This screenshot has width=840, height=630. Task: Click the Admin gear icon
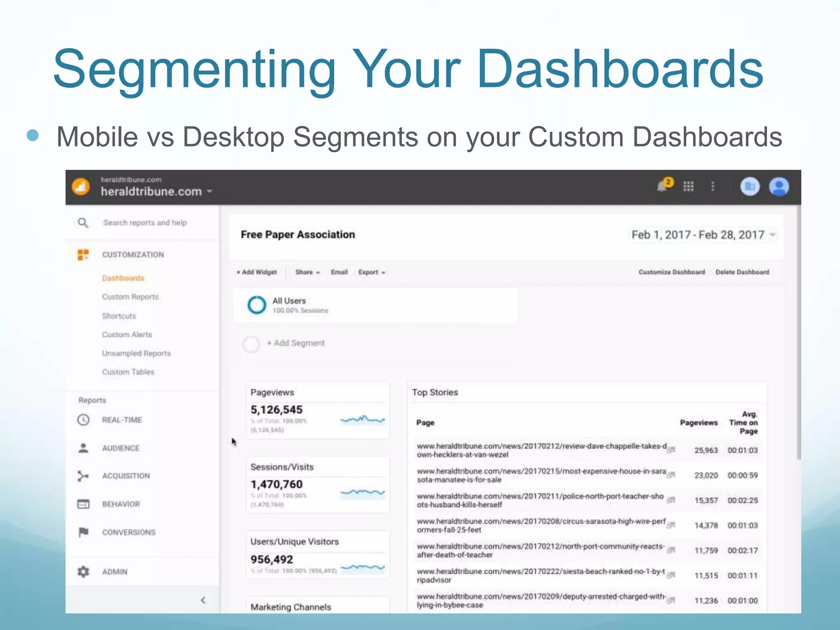83,571
